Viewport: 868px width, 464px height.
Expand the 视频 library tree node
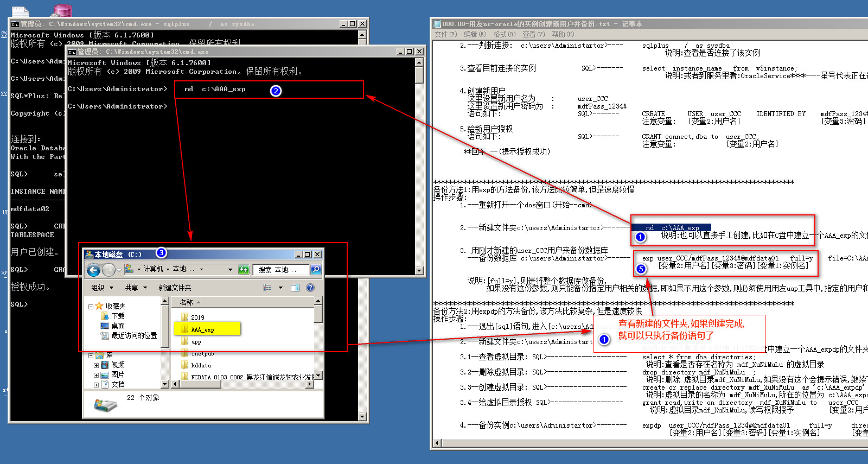tap(97, 365)
